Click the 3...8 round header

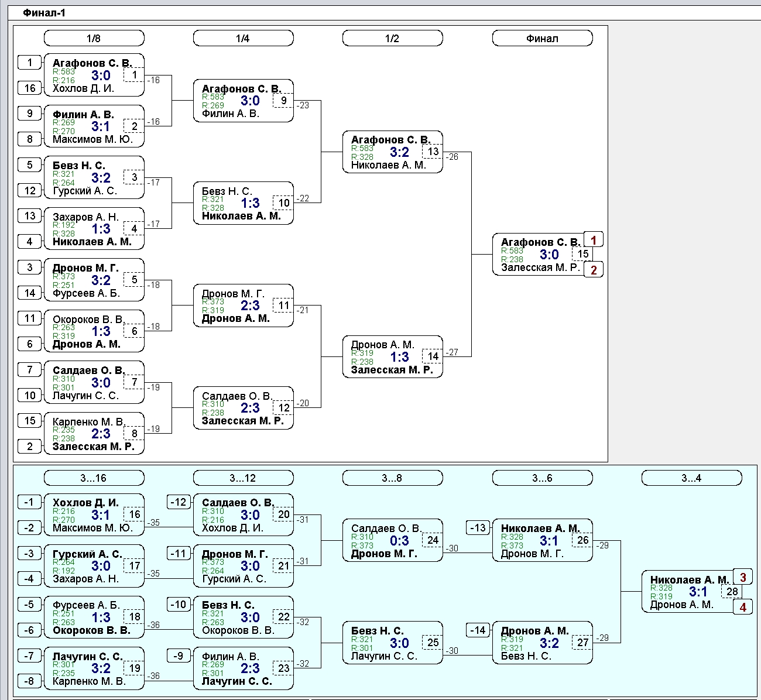click(x=392, y=478)
